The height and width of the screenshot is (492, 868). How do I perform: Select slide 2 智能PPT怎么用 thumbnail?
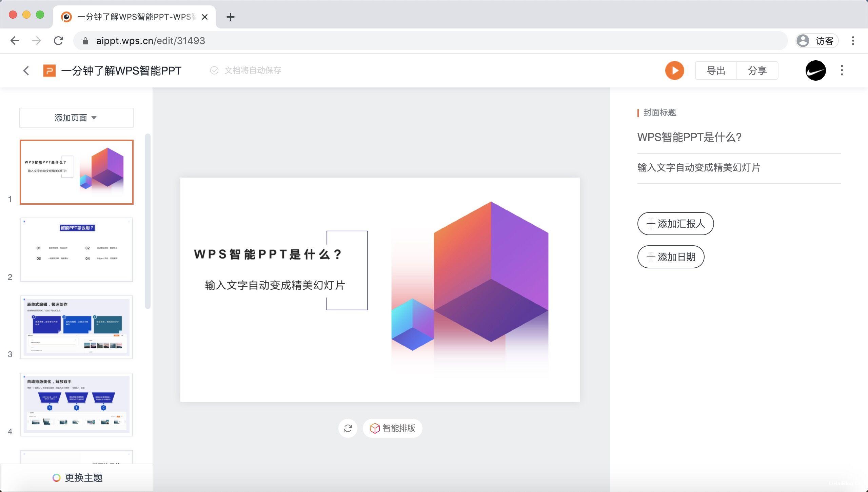pos(77,250)
